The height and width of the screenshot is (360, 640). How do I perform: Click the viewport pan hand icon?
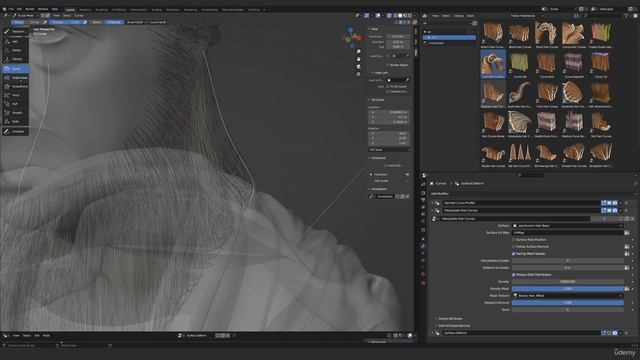358,59
